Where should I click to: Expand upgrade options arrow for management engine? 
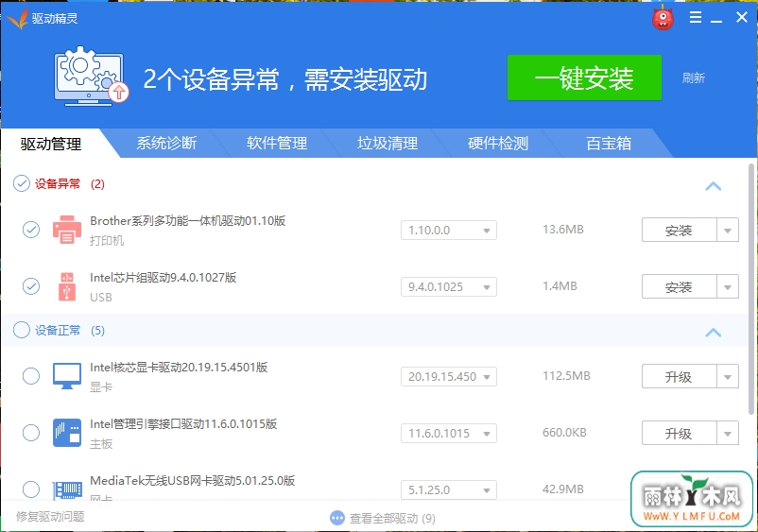pos(728,434)
